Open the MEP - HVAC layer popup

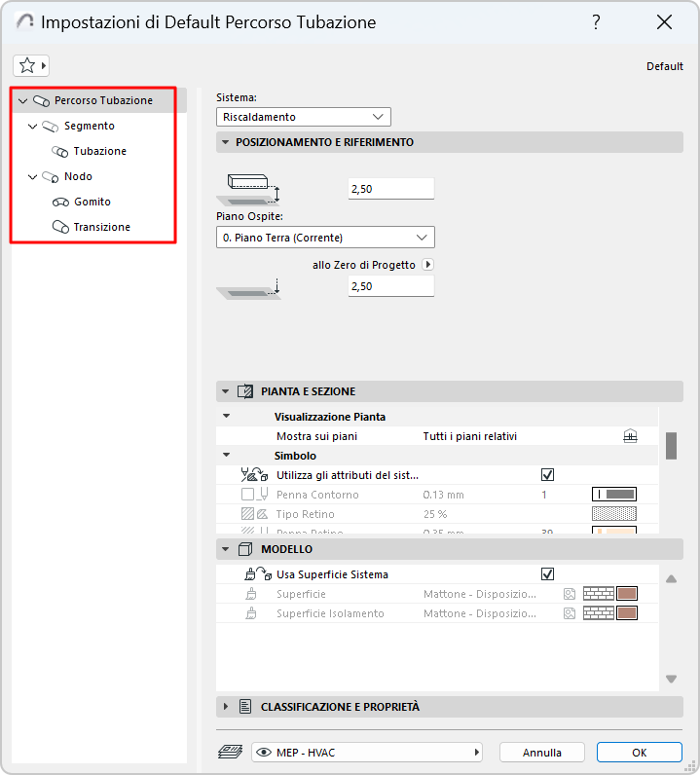click(x=367, y=753)
